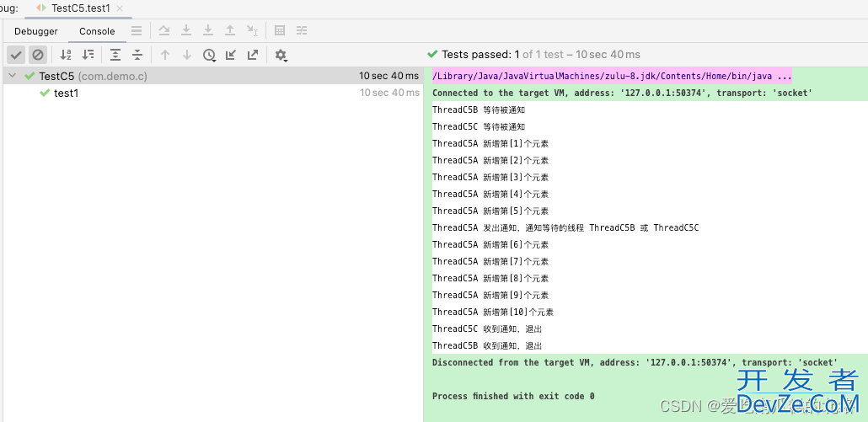
Task: Click 'Disconnected from the target VM' line
Action: pyautogui.click(x=635, y=362)
